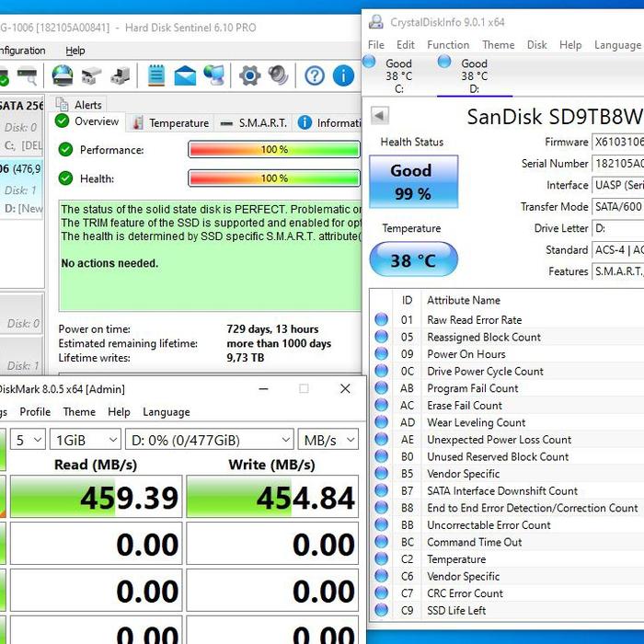Screen dimensions: 644x644
Task: Click the Performance 100 % progress bar
Action: pyautogui.click(x=274, y=149)
